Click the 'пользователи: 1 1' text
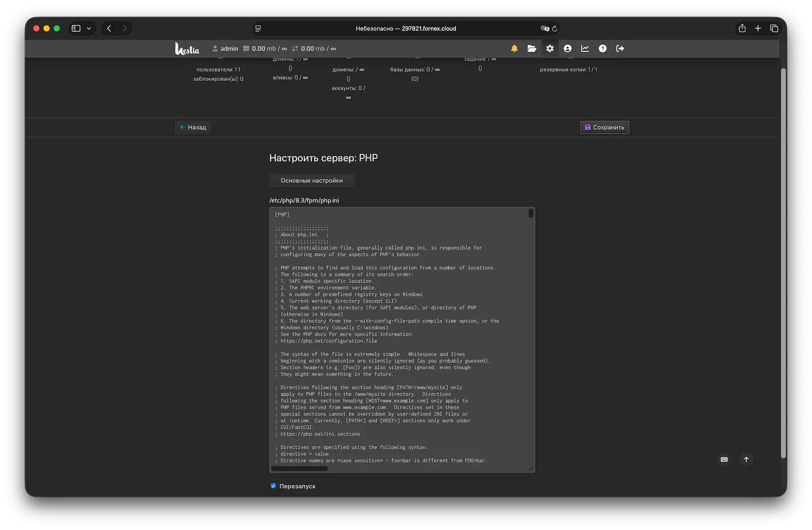This screenshot has width=812, height=530. pyautogui.click(x=218, y=69)
